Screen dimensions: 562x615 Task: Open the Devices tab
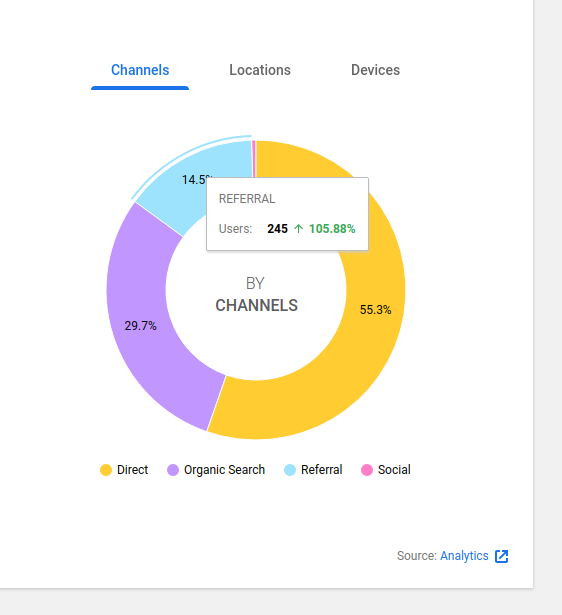(375, 70)
